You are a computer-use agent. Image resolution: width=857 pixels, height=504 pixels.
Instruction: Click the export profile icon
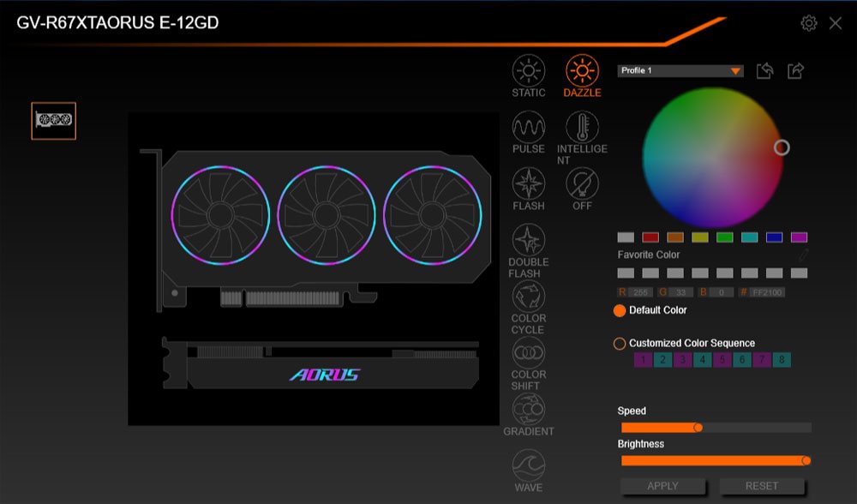795,70
